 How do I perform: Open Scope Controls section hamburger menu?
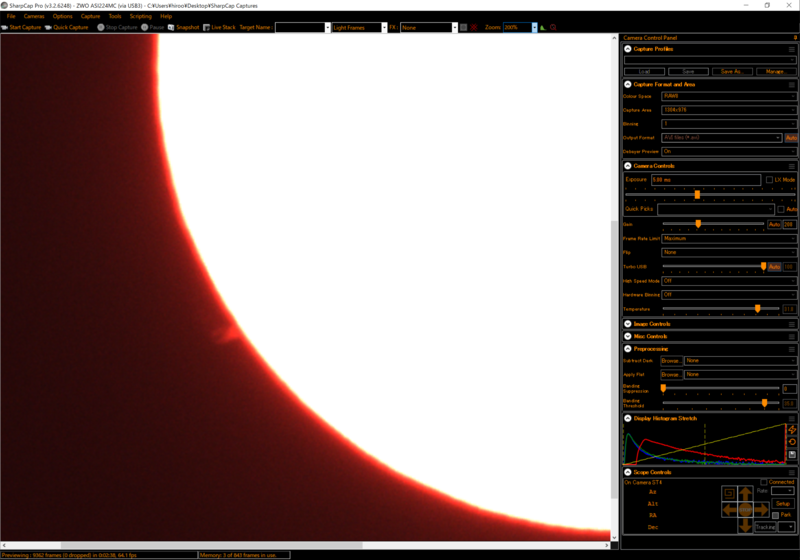(x=792, y=473)
